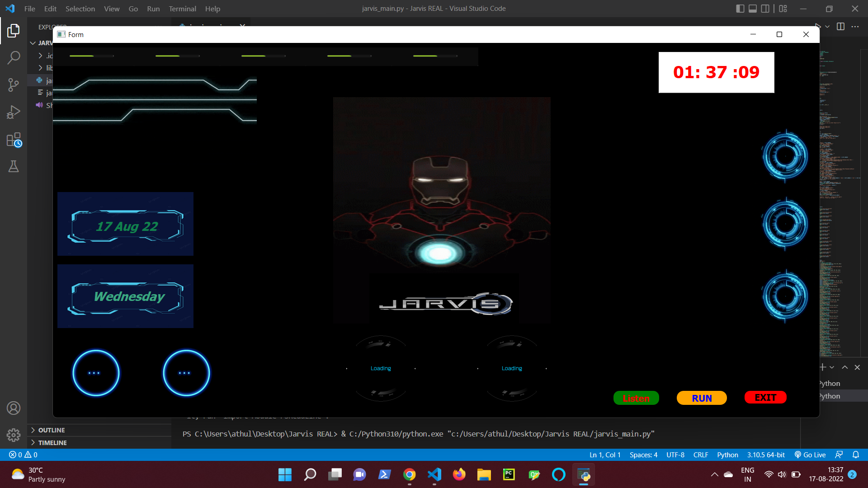The width and height of the screenshot is (868, 488).
Task: Split the editor right
Action: coord(840,27)
